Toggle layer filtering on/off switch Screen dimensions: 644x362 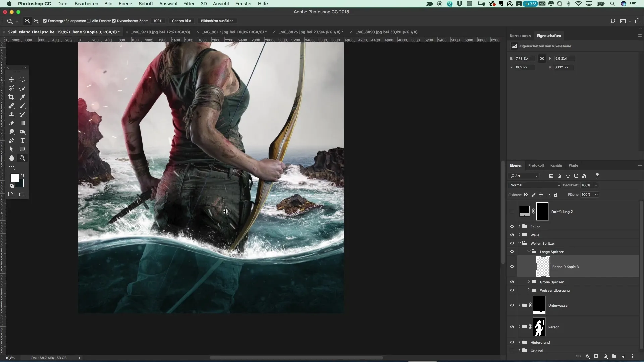[597, 175]
